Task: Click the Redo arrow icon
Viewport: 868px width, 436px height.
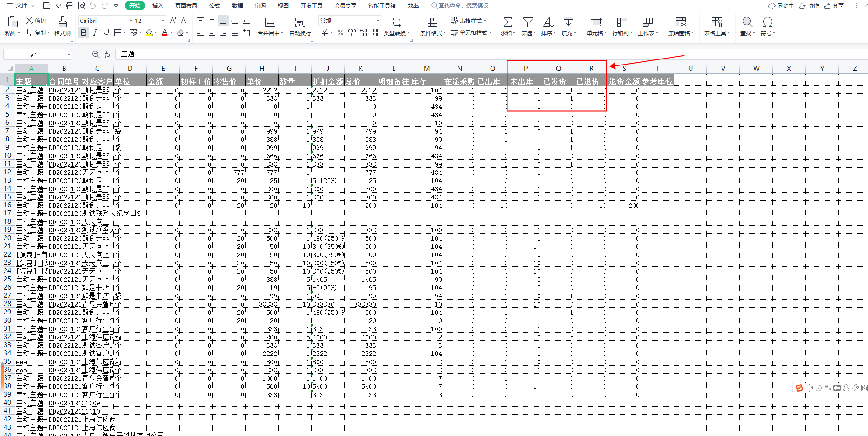Action: point(104,5)
